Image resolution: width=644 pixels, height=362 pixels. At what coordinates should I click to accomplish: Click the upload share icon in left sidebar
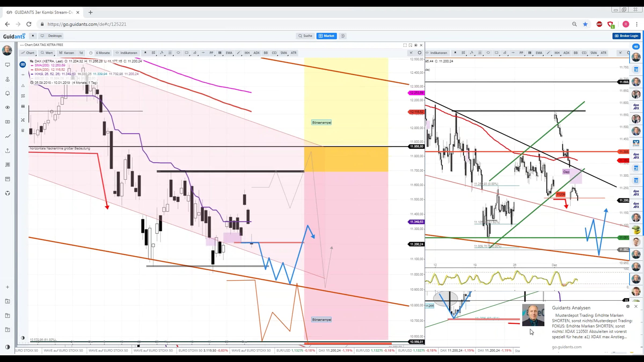[x=8, y=150]
